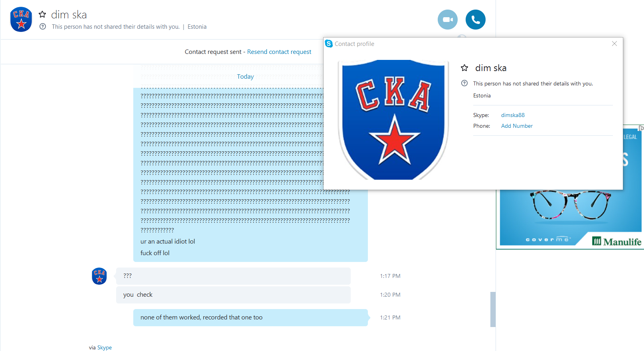Select the 'you check' message
The height and width of the screenshot is (351, 644).
tap(233, 295)
